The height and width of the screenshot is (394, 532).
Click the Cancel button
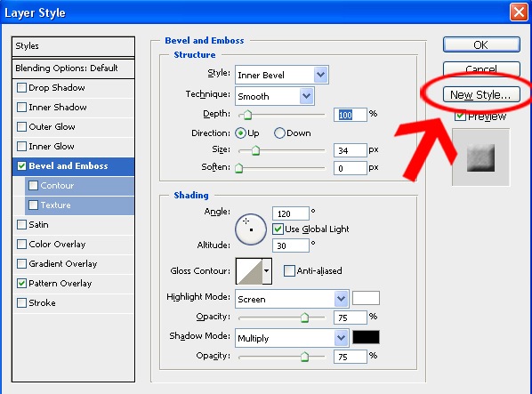coord(481,69)
